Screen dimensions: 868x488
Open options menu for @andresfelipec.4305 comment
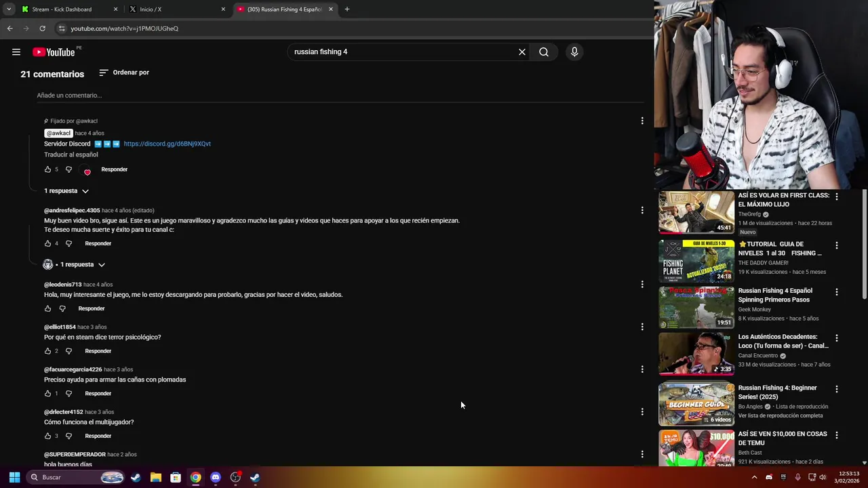642,211
